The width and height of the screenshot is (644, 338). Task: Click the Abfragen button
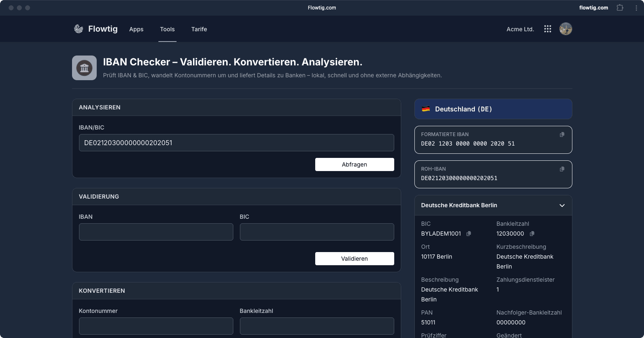355,164
